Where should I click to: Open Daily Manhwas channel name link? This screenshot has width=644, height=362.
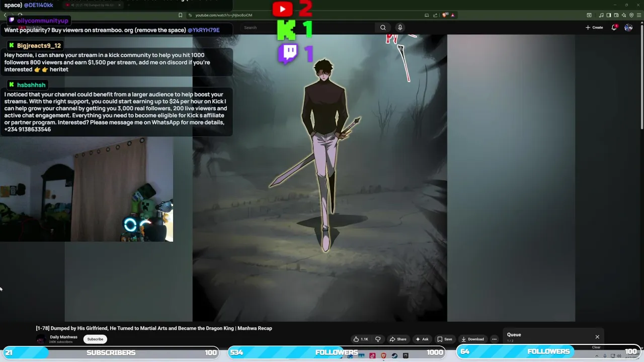tap(63, 337)
